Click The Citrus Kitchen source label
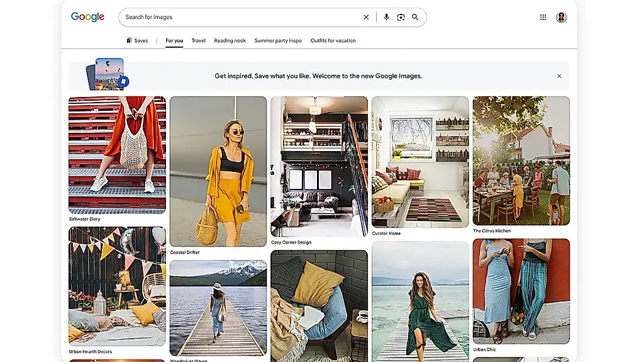 tap(492, 231)
